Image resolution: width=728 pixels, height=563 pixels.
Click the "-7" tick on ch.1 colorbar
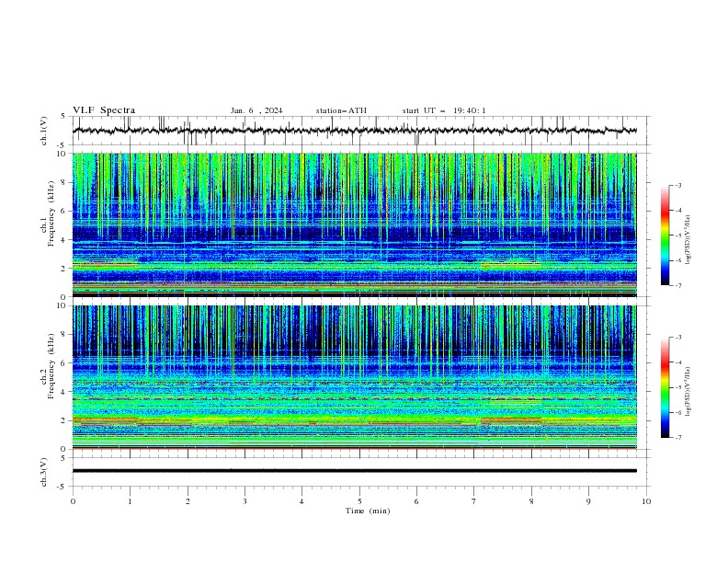pyautogui.click(x=677, y=285)
